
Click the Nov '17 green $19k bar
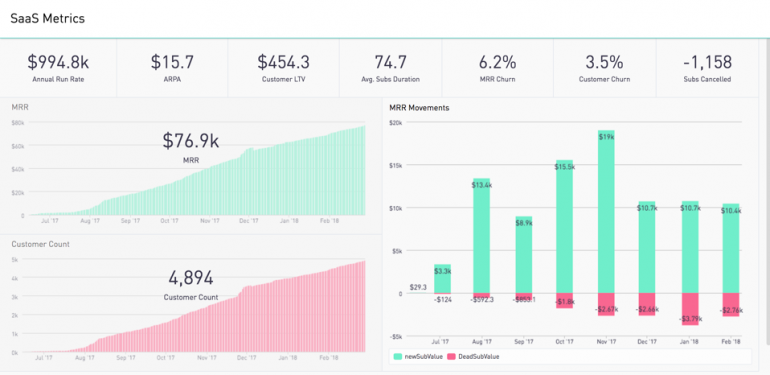606,212
